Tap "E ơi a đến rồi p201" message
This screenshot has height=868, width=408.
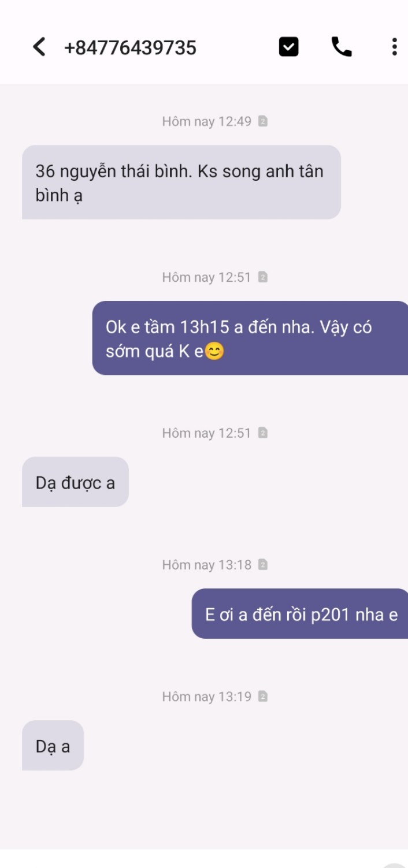(300, 614)
